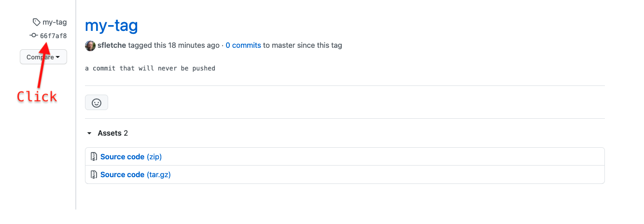Click the commit icon beside 66f7af8

pyautogui.click(x=34, y=36)
